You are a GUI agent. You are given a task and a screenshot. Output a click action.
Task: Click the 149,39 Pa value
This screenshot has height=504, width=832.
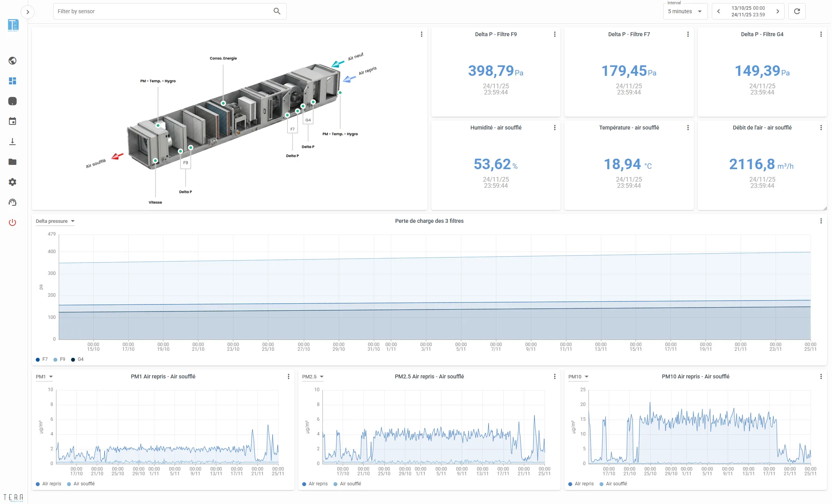click(762, 71)
